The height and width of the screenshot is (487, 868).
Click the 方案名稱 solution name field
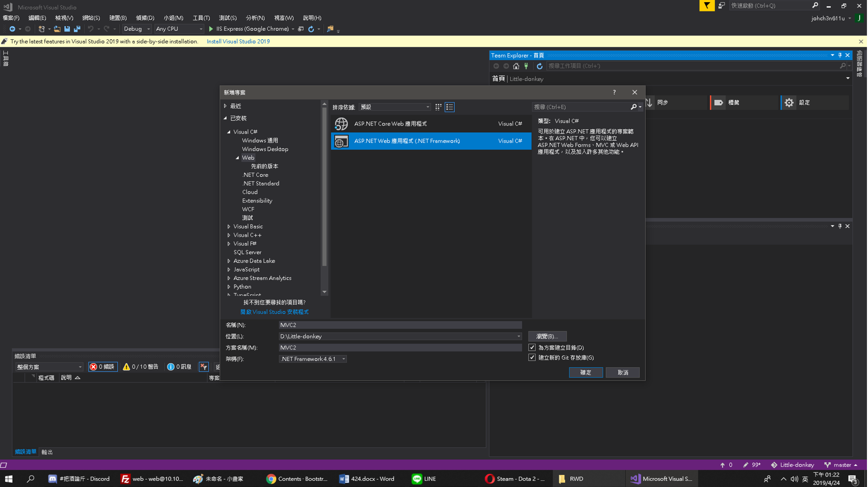click(400, 347)
